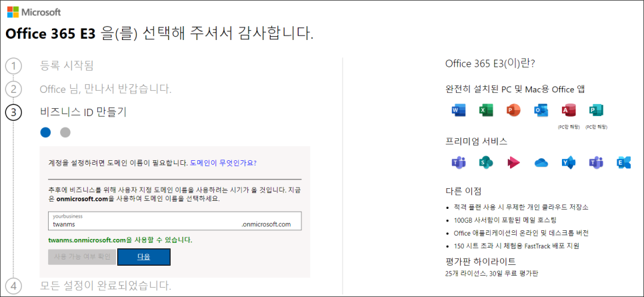The image size is (644, 297).
Task: Click the Stream service icon
Action: click(513, 163)
